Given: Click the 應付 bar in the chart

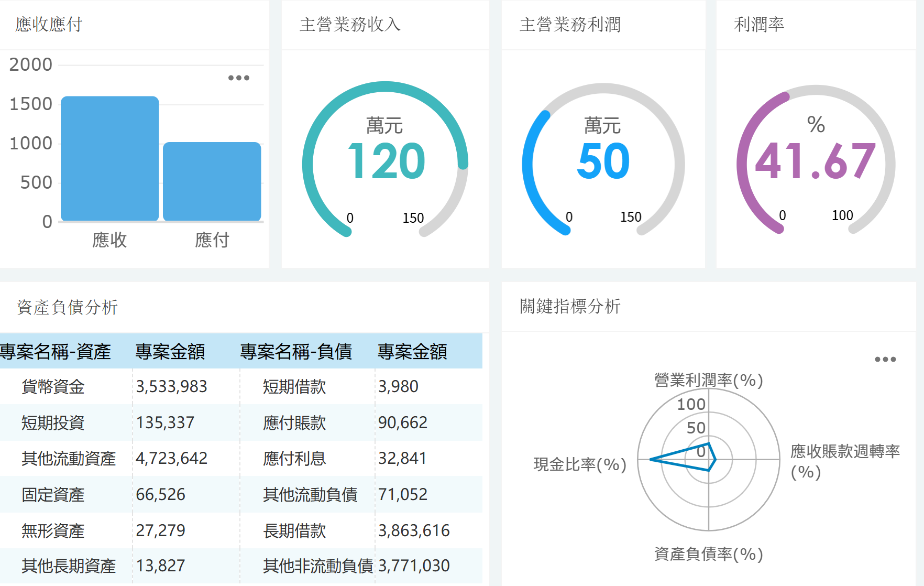Looking at the screenshot, I should pyautogui.click(x=212, y=181).
